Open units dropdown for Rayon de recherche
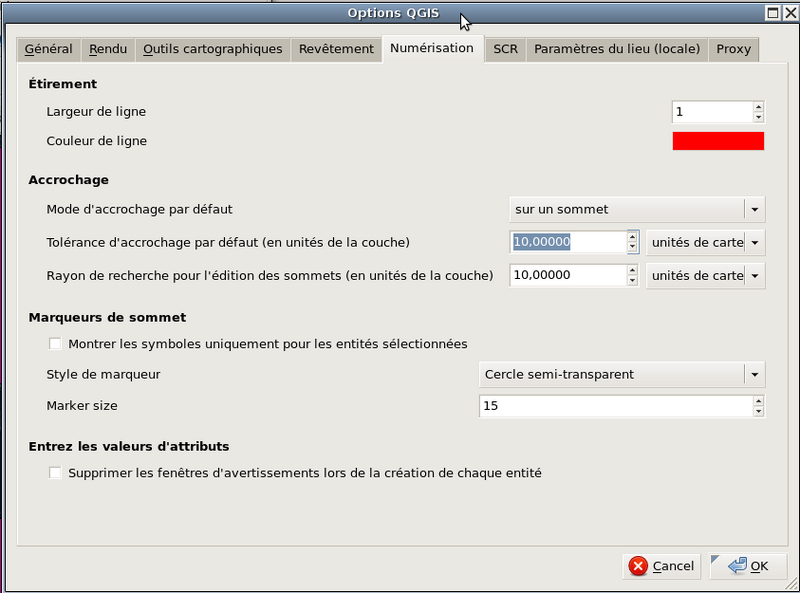800x593 pixels. click(x=706, y=276)
